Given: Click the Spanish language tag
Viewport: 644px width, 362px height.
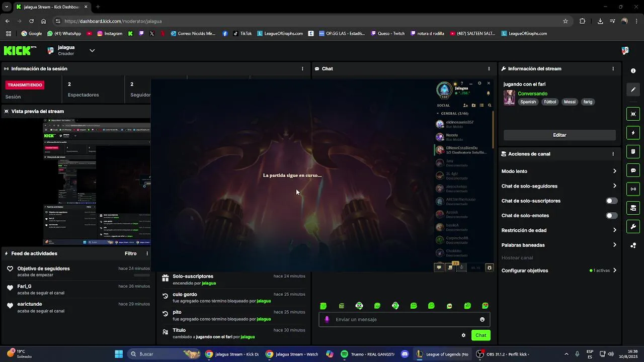Looking at the screenshot, I should pyautogui.click(x=528, y=102).
